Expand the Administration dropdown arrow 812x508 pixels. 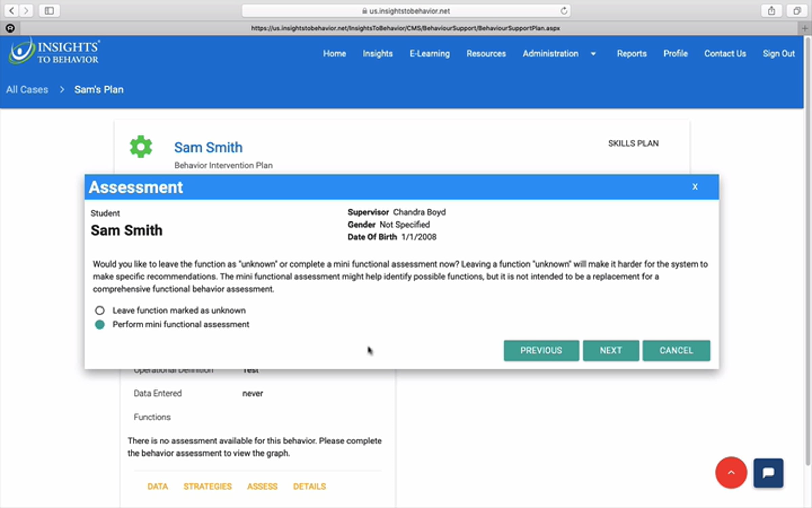pyautogui.click(x=593, y=54)
